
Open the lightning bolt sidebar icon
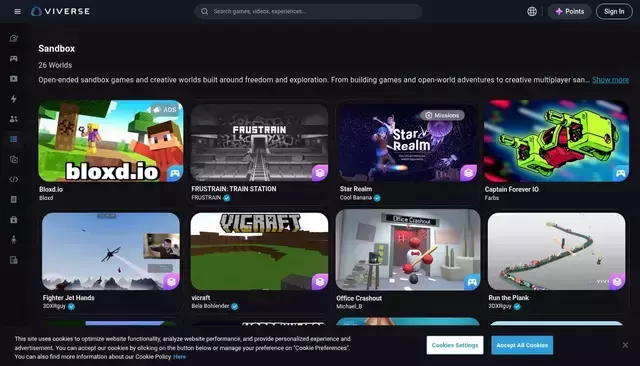click(x=13, y=99)
